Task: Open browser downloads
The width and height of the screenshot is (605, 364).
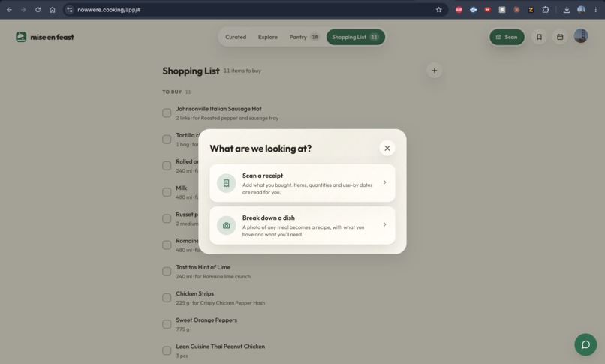Action: [567, 10]
